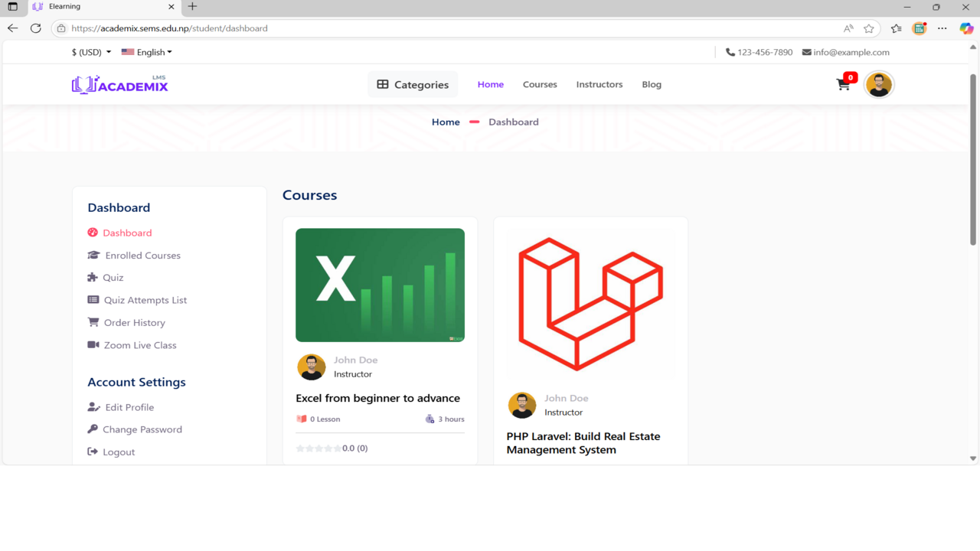Image resolution: width=980 pixels, height=551 pixels.
Task: Click the Zoom Live Class camera icon
Action: tap(93, 345)
